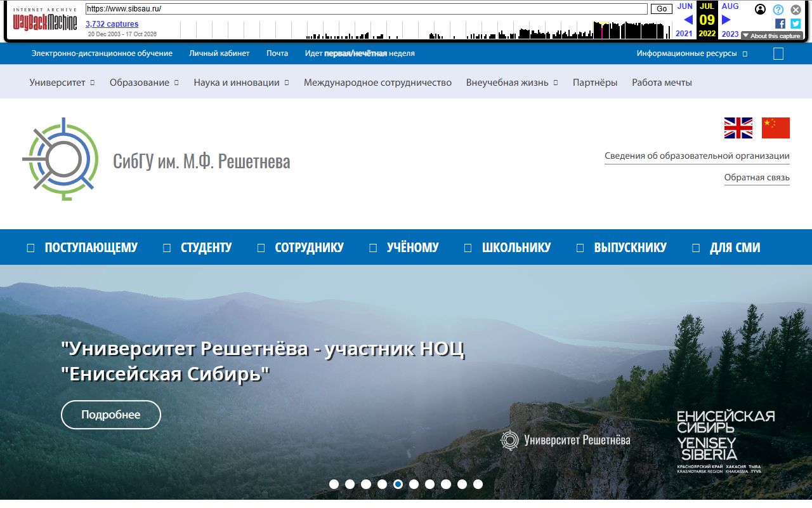Switch to Chinese with the China flag
This screenshot has width=812, height=508.
click(776, 128)
